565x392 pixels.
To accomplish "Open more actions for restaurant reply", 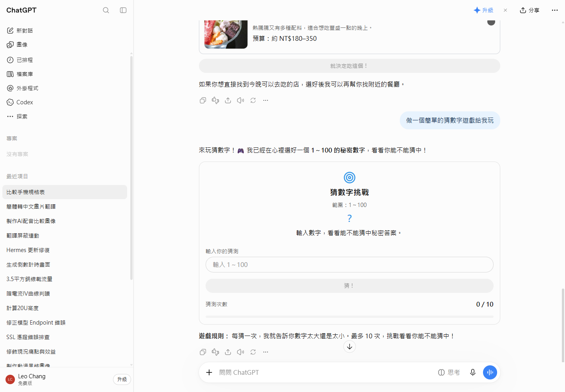I will coord(266,100).
